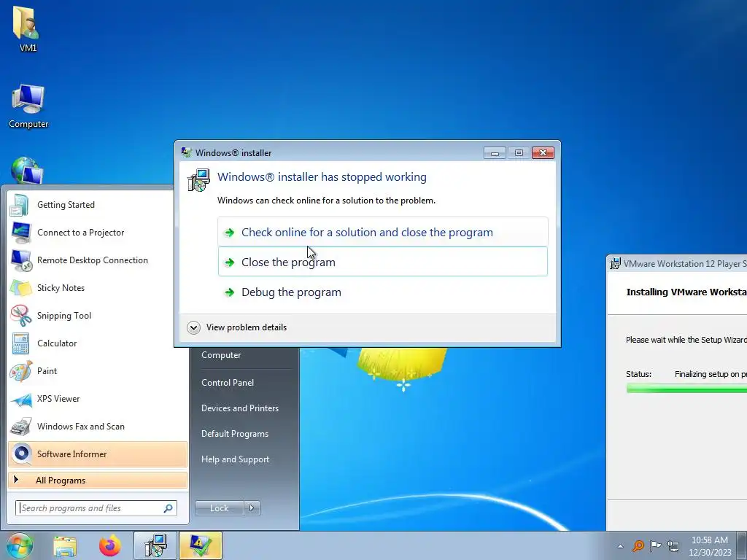747x560 pixels.
Task: Click the Windows installer title bar icon
Action: pos(187,152)
